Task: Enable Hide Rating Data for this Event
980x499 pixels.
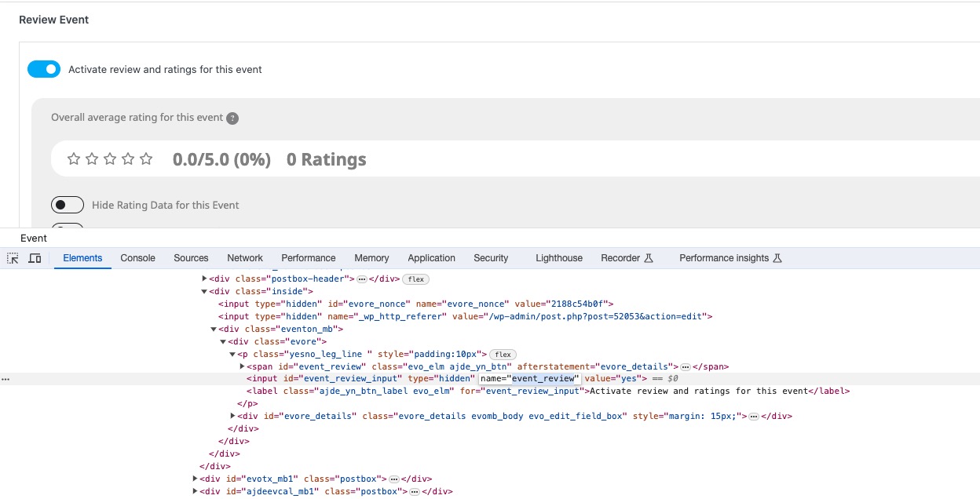Action: 68,205
